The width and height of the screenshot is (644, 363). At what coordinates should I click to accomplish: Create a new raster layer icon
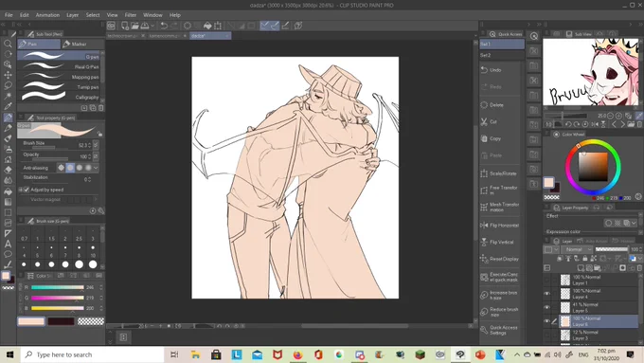coord(581,268)
